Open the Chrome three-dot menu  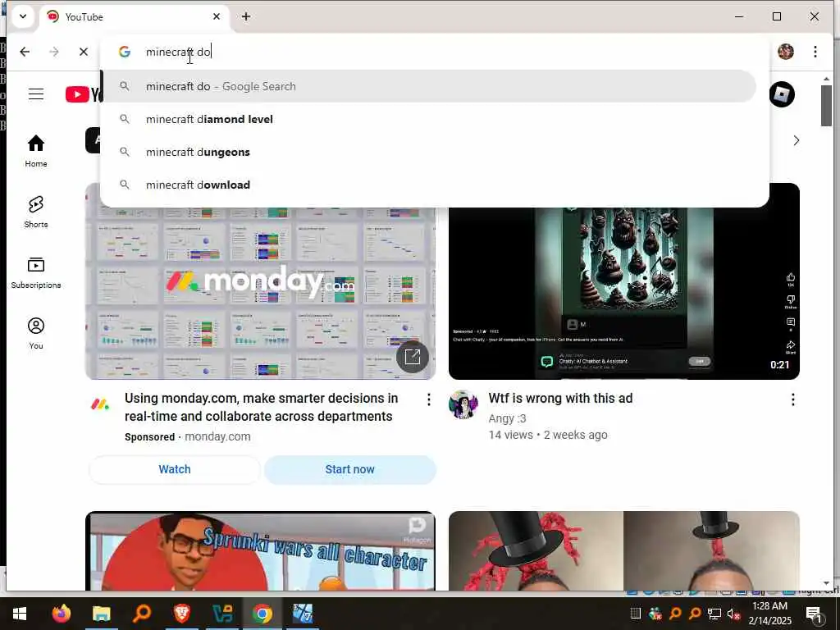pos(815,52)
